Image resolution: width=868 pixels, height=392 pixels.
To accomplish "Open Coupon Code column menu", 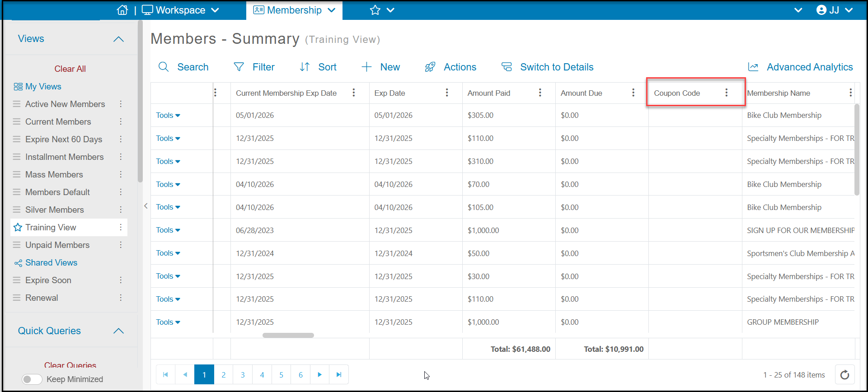I will click(726, 93).
